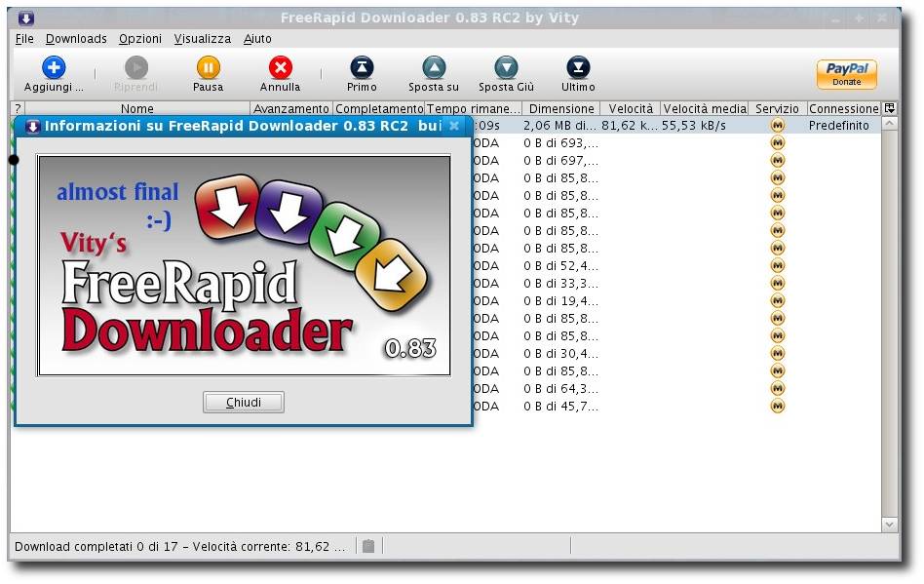Sort by the Servizio column header

point(777,108)
